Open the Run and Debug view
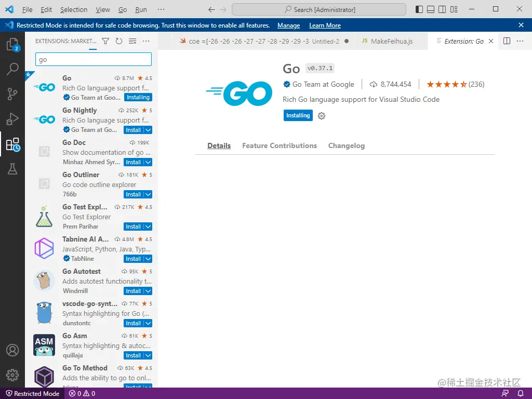Screen dimensions: 532x399 tap(12, 119)
